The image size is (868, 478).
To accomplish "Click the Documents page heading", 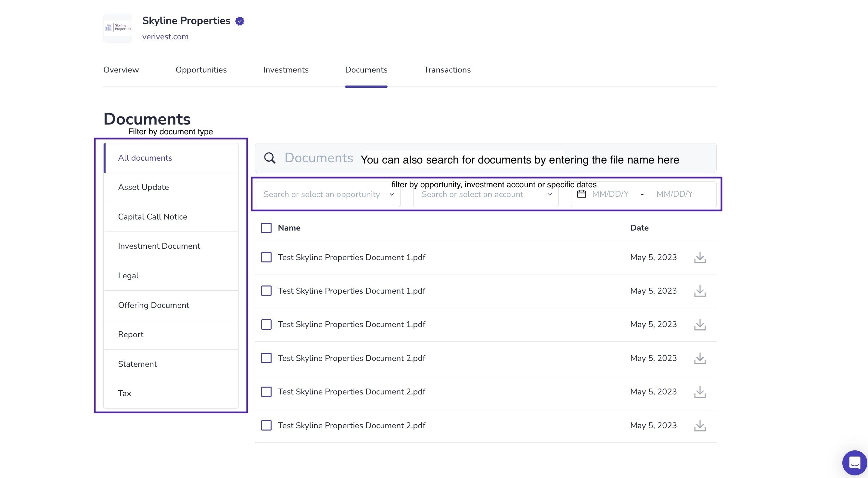I will pos(147,119).
